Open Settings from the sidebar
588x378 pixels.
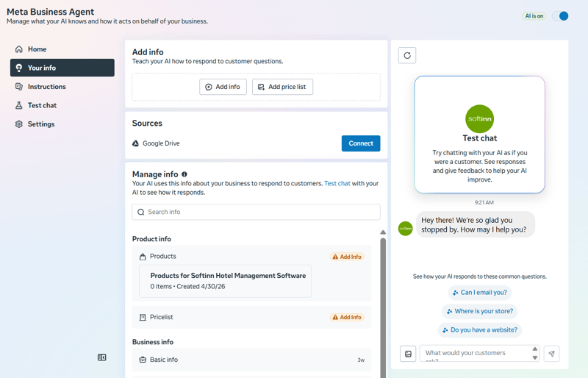tap(62, 124)
